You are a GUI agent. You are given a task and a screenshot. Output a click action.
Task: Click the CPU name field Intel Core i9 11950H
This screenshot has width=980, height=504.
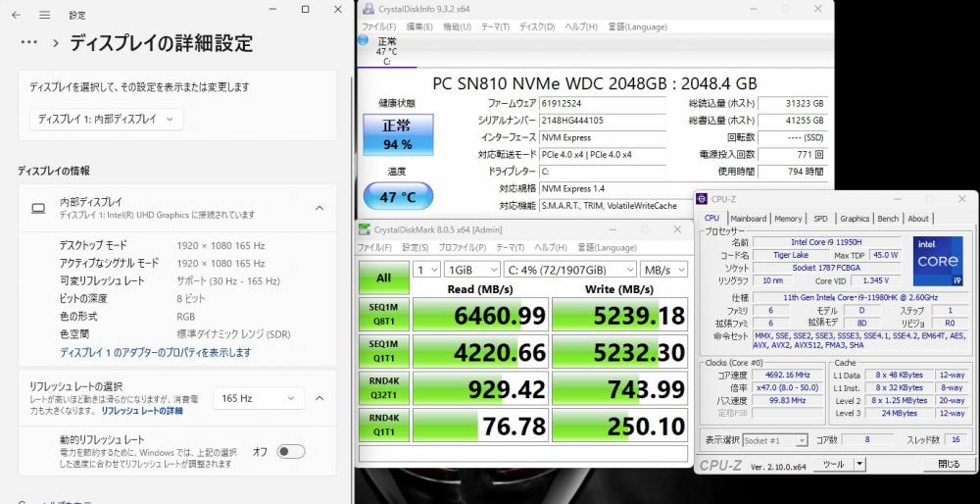(x=826, y=242)
